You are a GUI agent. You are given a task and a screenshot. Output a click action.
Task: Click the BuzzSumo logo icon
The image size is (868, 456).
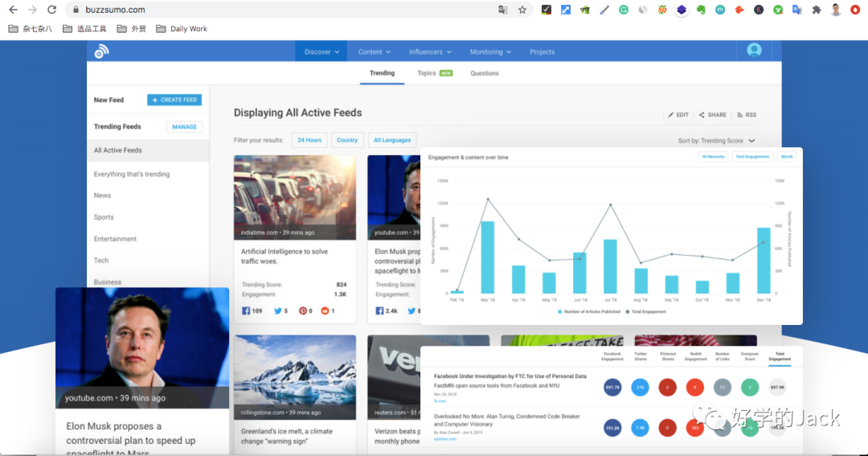tap(101, 51)
